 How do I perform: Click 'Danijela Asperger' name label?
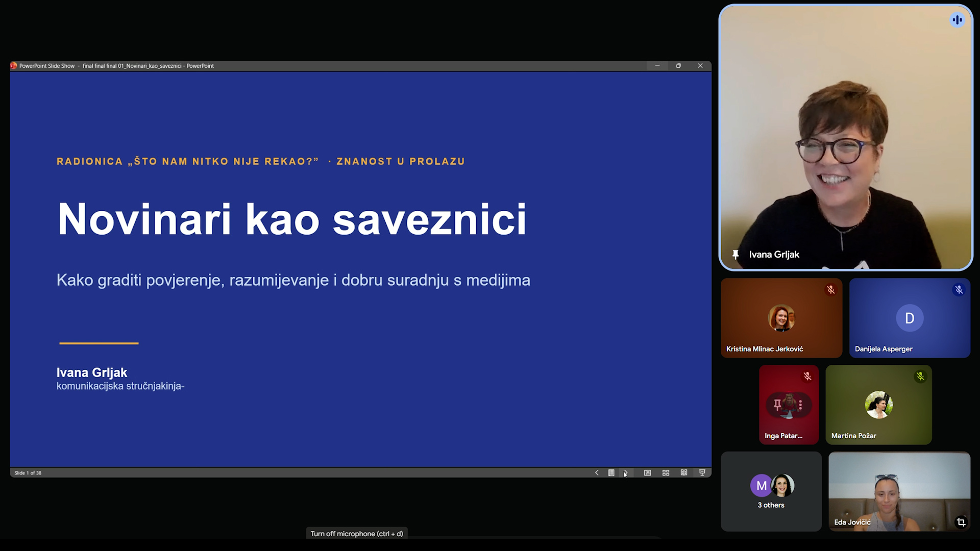[884, 349]
